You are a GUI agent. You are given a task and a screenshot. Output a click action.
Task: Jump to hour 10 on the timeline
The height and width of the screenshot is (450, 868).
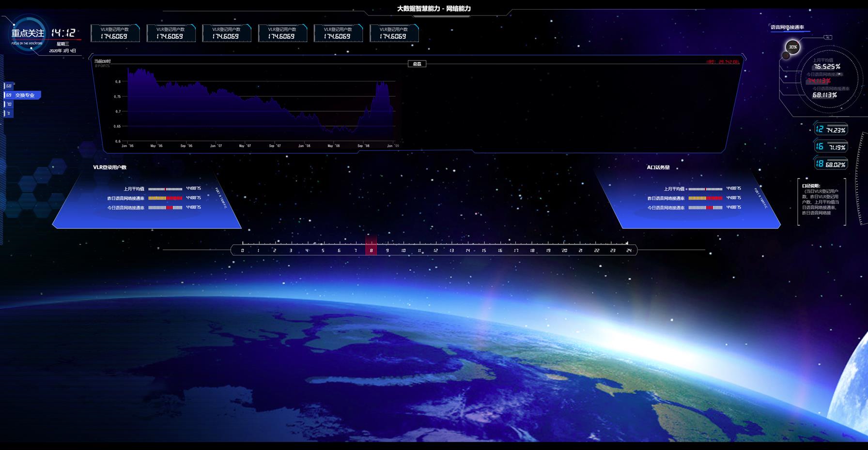403,251
